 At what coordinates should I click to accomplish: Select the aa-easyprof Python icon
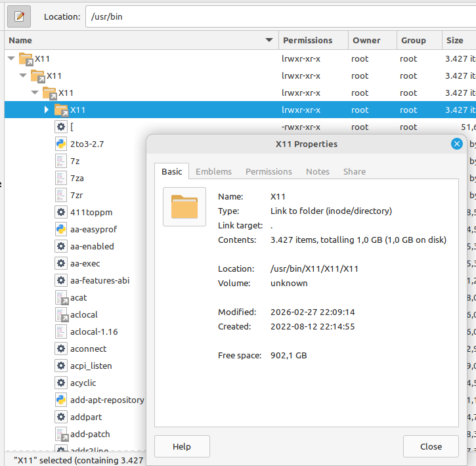[x=61, y=229]
